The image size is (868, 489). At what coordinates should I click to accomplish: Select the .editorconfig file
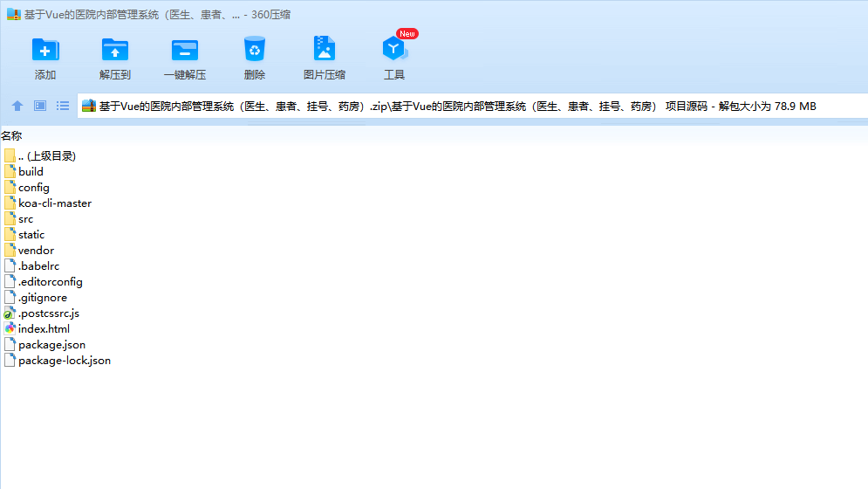tap(51, 282)
